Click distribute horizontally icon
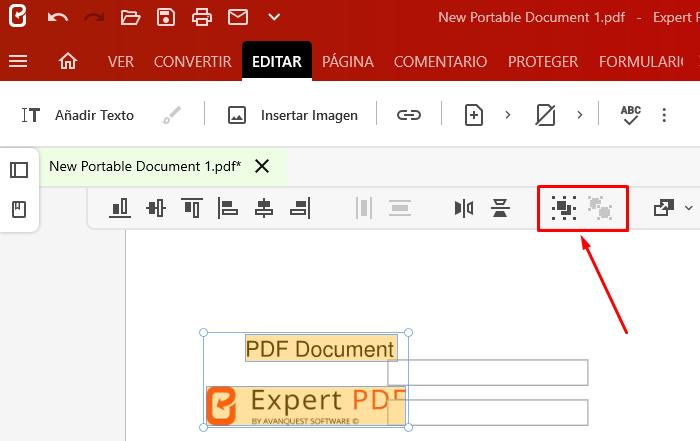This screenshot has height=441, width=700. click(x=364, y=208)
